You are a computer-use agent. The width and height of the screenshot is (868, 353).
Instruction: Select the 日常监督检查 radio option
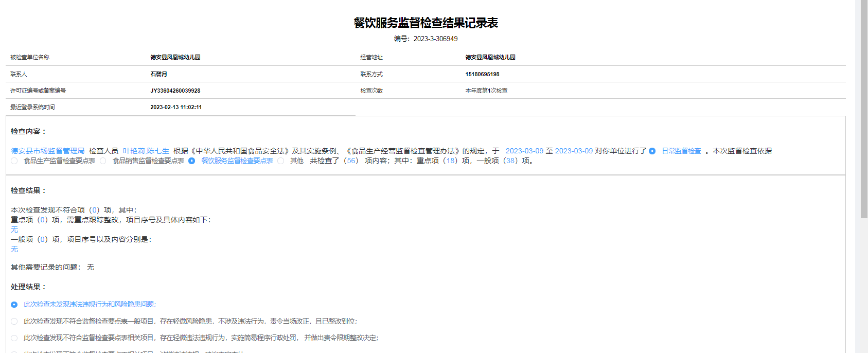[652, 151]
